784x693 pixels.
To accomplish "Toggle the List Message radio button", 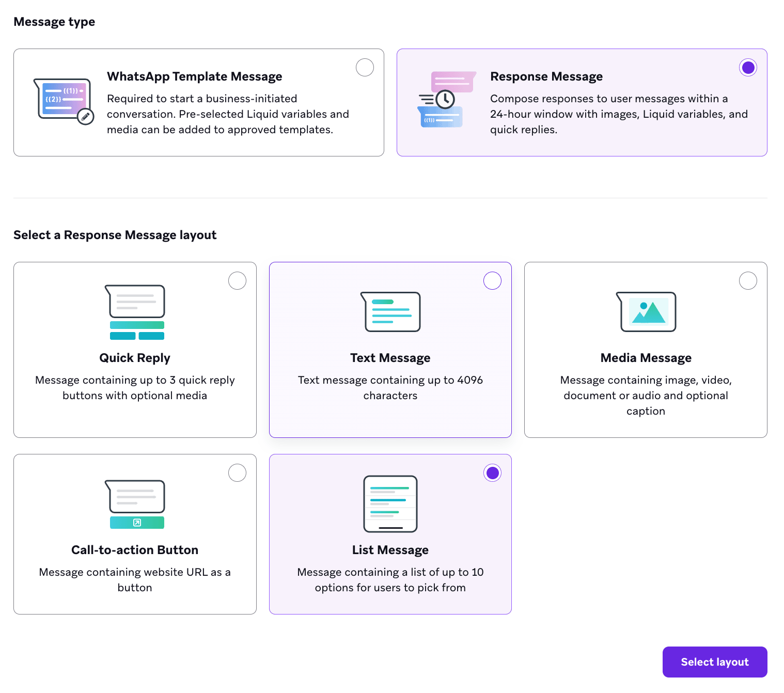I will (x=492, y=473).
